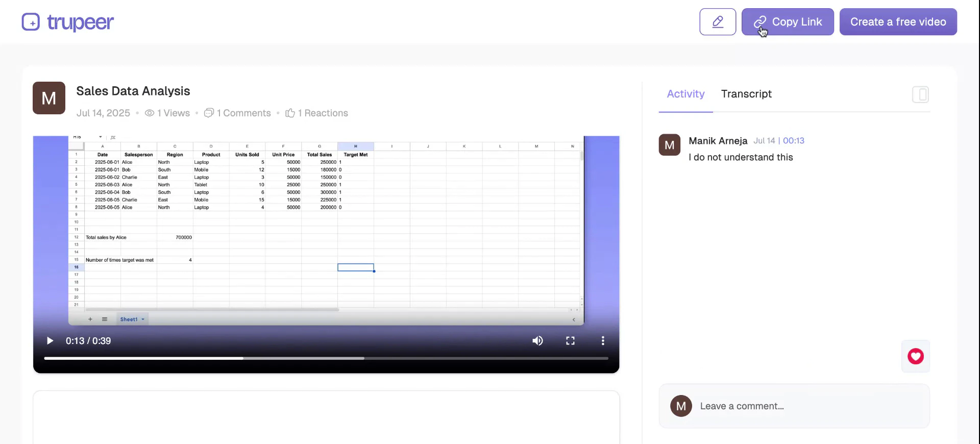The width and height of the screenshot is (980, 444).
Task: Focus the Leave a comment field
Action: [x=794, y=406]
